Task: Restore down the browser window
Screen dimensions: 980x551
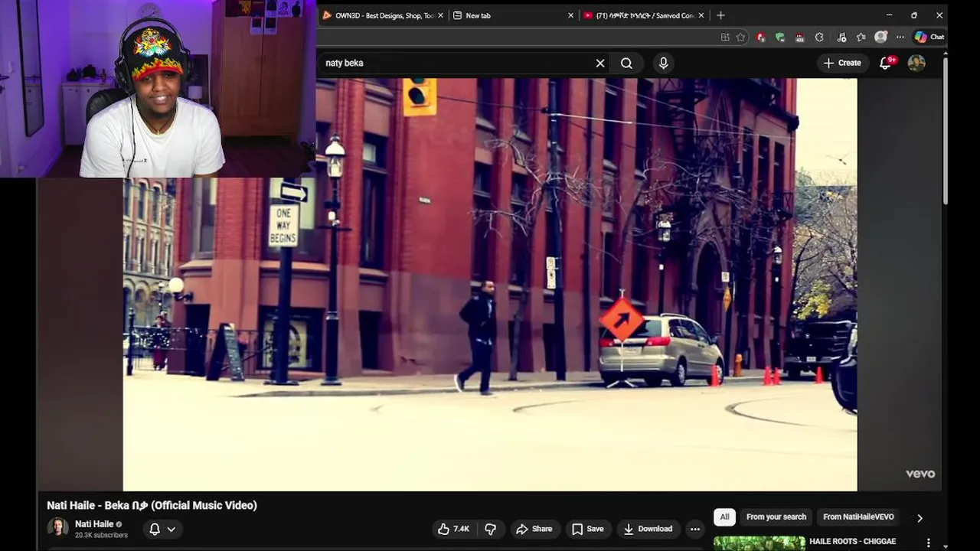Action: coord(914,15)
